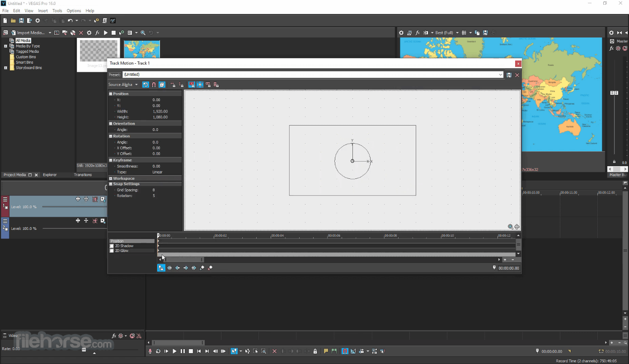This screenshot has width=629, height=364.
Task: Enable the 2D Shadow checkbox
Action: [112, 246]
